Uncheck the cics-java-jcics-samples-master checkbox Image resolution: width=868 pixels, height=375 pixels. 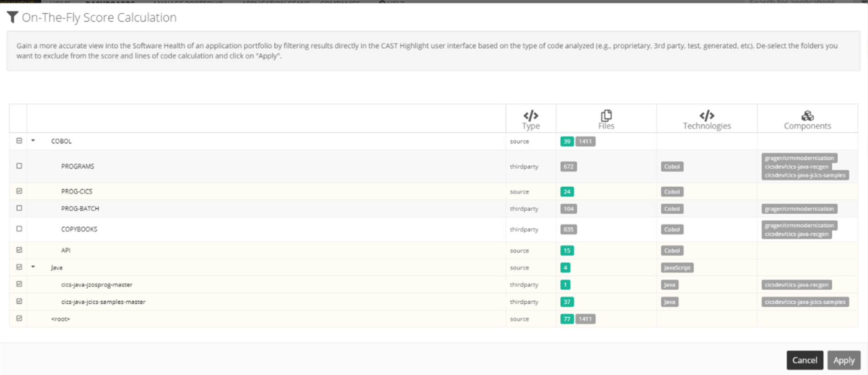tap(19, 302)
